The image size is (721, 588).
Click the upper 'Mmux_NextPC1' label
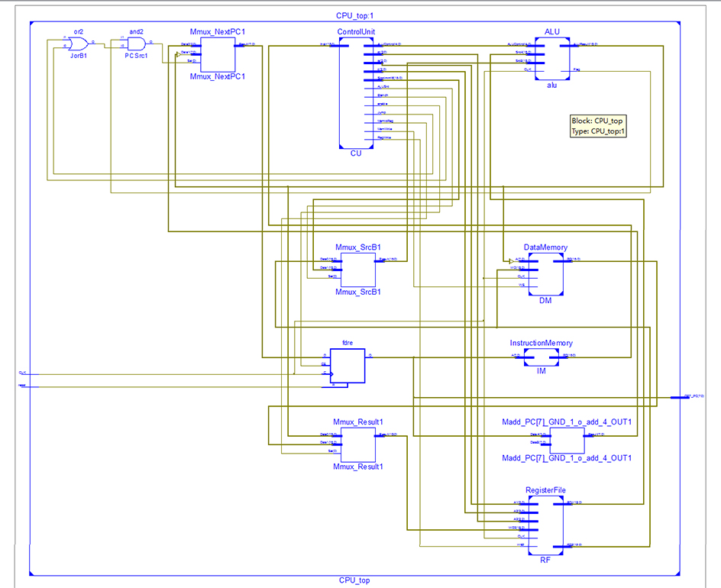(x=218, y=32)
